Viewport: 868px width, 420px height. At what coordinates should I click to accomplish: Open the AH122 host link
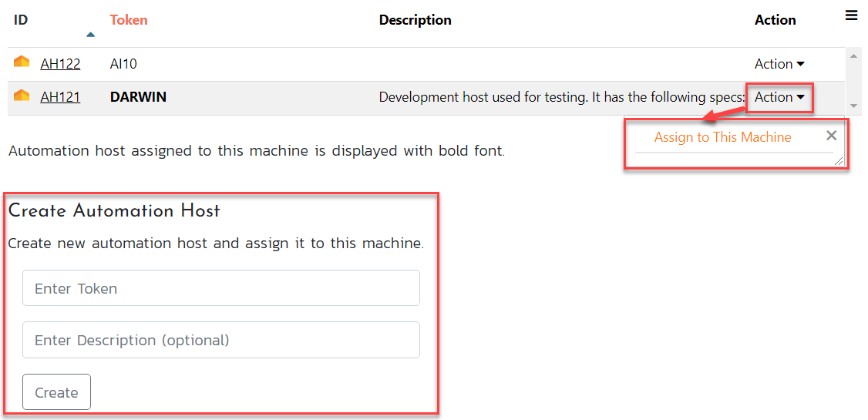60,64
